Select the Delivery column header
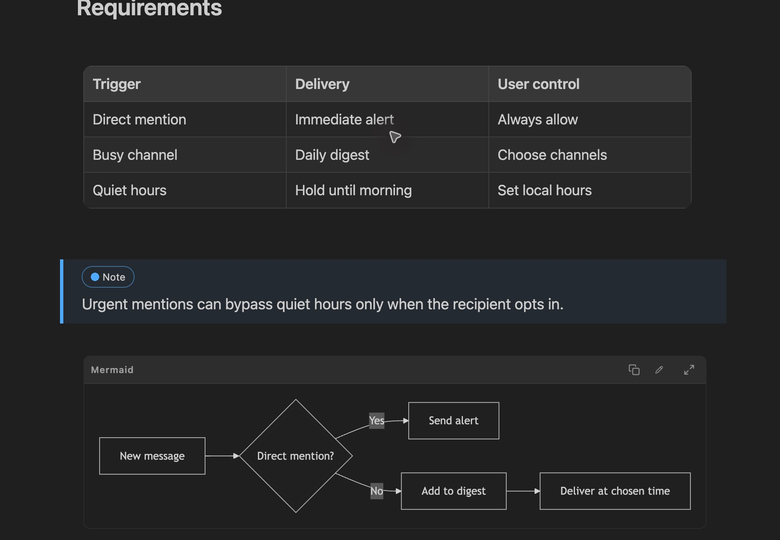The width and height of the screenshot is (780, 540). click(388, 84)
